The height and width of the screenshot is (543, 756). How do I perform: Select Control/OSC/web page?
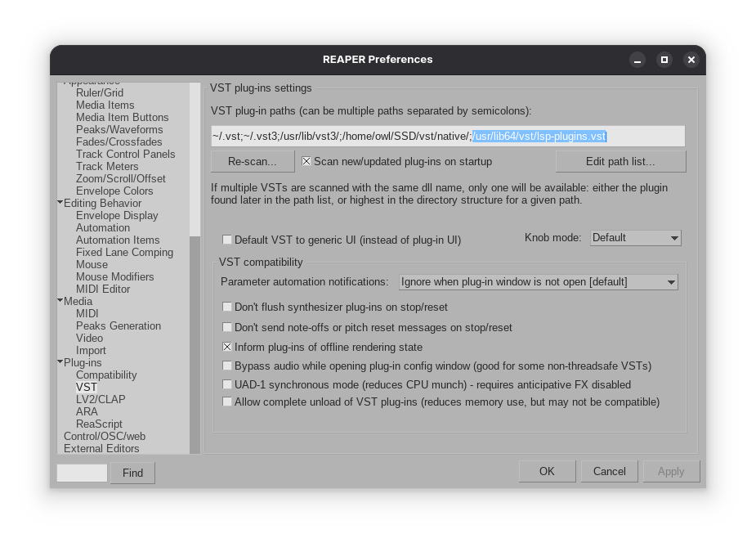(105, 436)
